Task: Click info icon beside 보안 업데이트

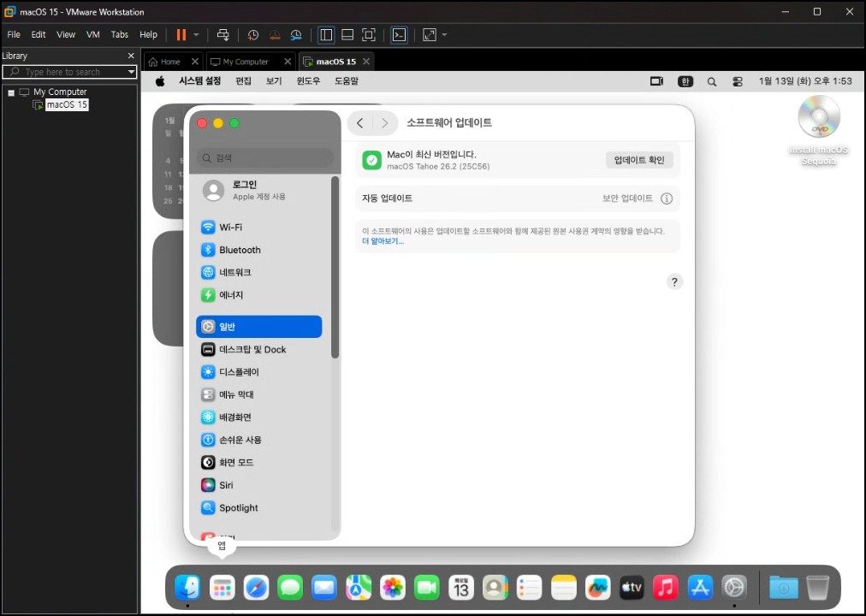Action: point(667,198)
